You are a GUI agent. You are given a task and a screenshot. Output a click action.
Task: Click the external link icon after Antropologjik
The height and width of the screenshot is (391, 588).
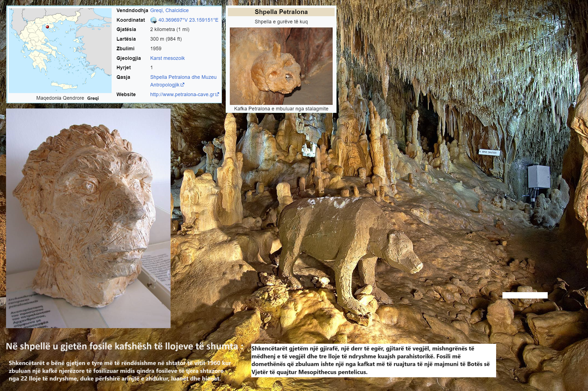(x=182, y=85)
